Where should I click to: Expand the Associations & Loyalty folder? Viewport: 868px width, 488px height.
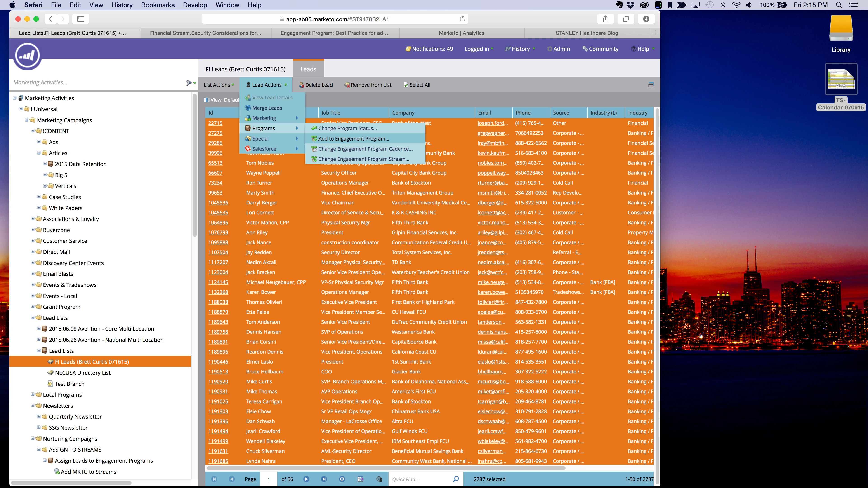click(x=33, y=218)
